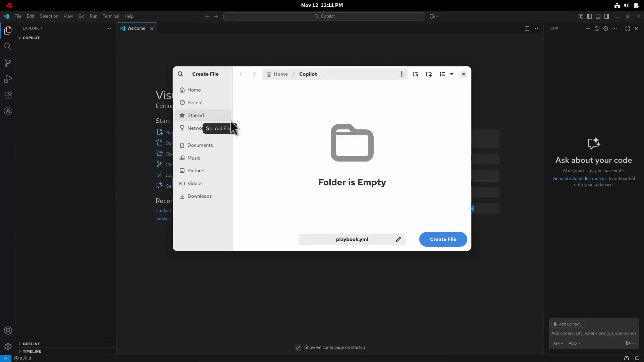Open the Extensions view
The width and height of the screenshot is (644, 362).
[8, 95]
